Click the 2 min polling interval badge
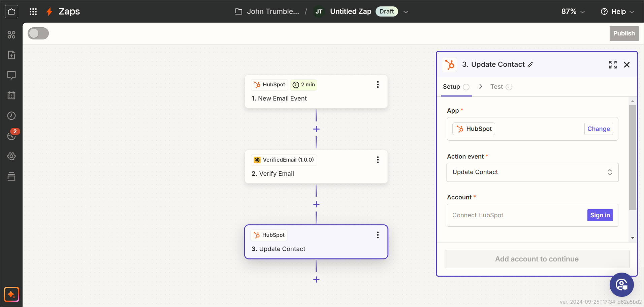Image resolution: width=644 pixels, height=307 pixels. click(304, 85)
